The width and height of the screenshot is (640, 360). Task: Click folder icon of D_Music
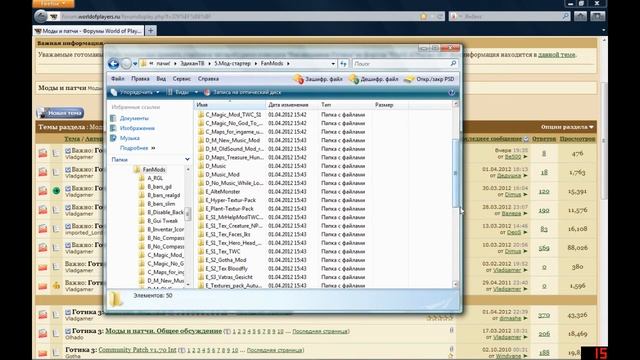pyautogui.click(x=201, y=166)
